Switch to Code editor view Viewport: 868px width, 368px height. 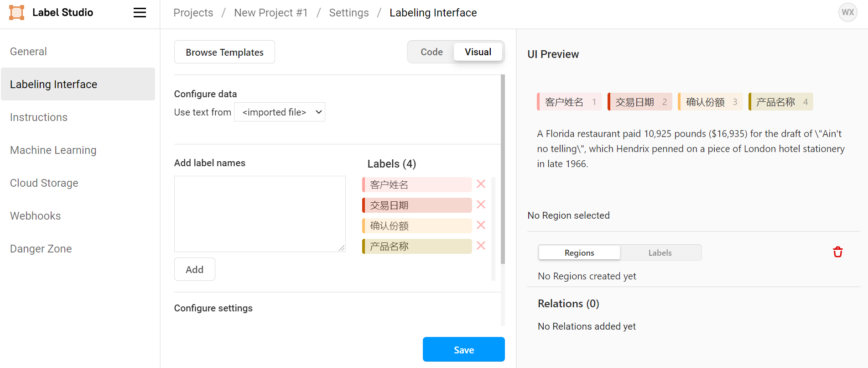point(431,52)
